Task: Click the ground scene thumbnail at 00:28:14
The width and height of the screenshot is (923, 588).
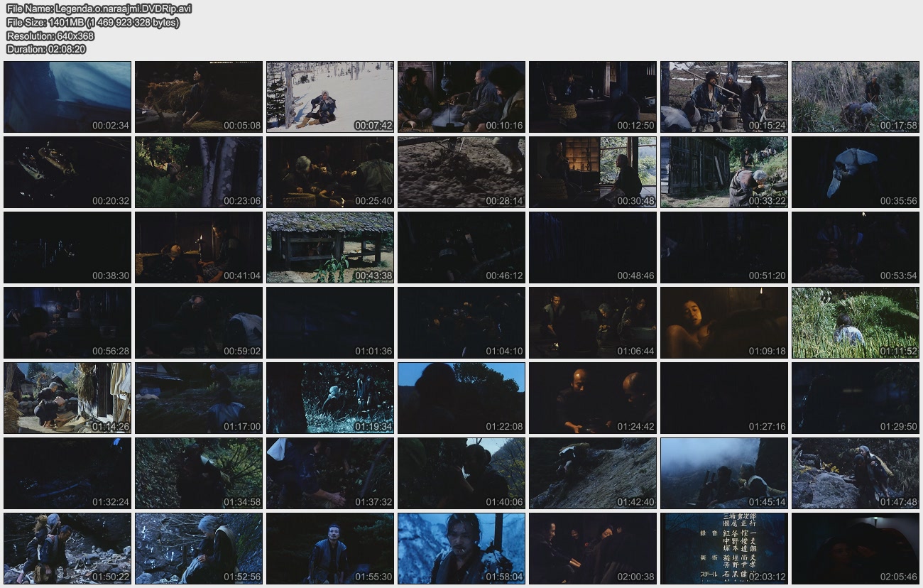Action: coord(461,172)
